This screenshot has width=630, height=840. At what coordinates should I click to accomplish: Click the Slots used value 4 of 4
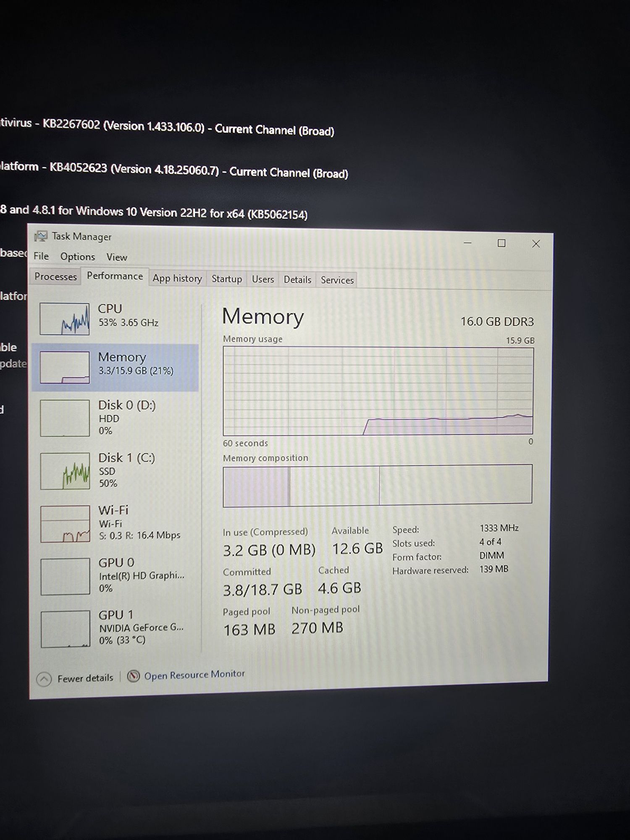click(x=490, y=542)
